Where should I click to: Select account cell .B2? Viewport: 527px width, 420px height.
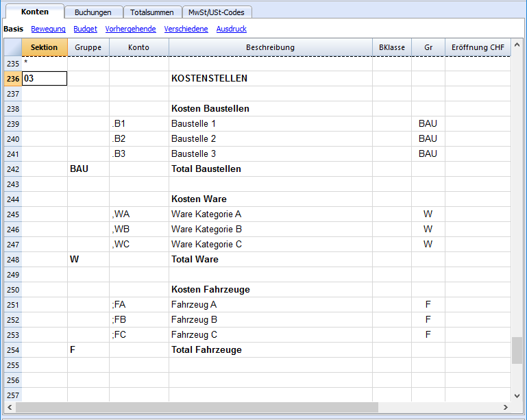(139, 139)
